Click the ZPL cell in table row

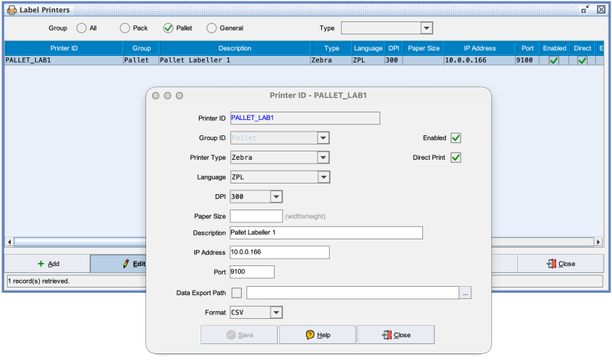[368, 60]
